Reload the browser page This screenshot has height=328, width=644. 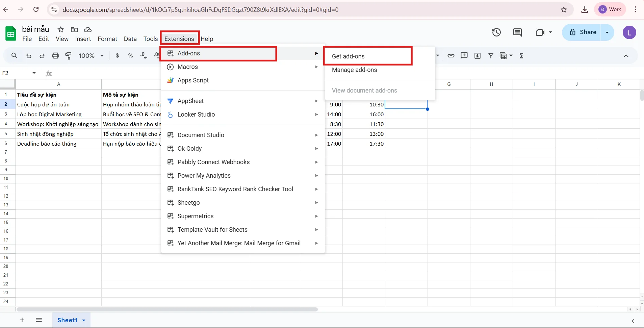click(36, 9)
